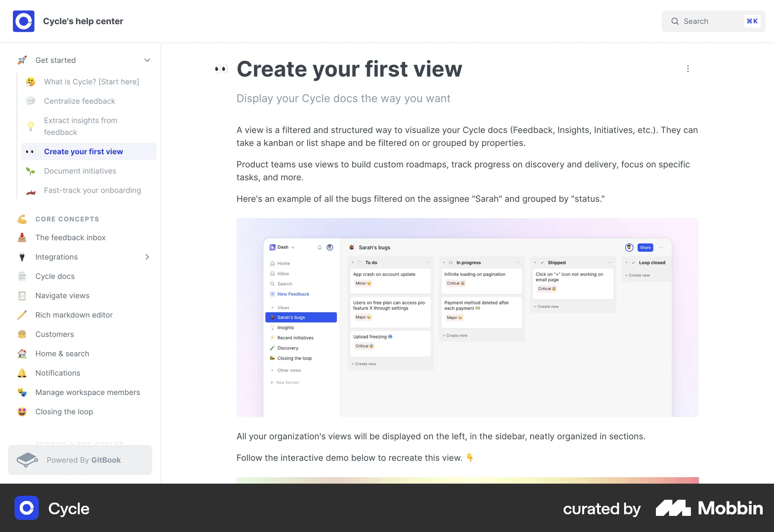
Task: Click the inbox tray icon for feedback inbox
Action: (22, 238)
